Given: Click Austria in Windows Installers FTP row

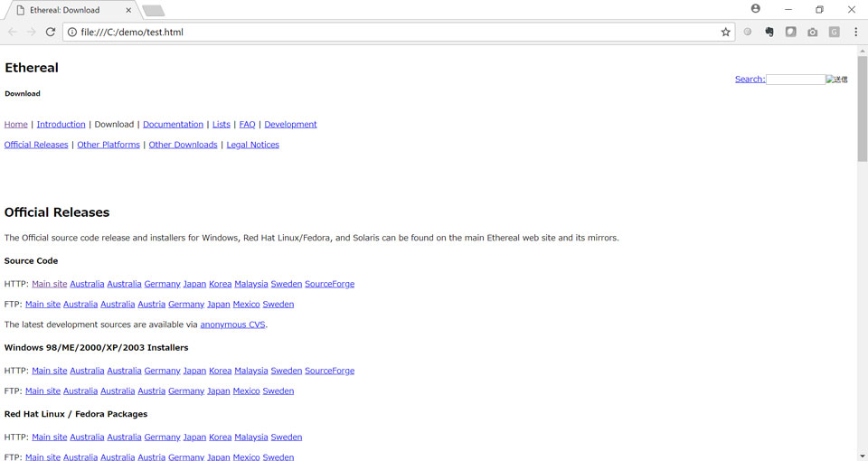Looking at the screenshot, I should pyautogui.click(x=152, y=391).
